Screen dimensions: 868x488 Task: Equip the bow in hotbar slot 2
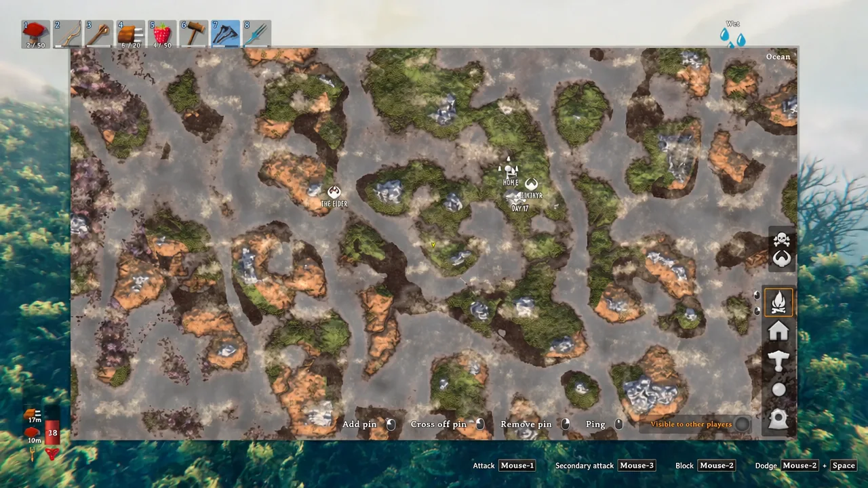pyautogui.click(x=67, y=34)
